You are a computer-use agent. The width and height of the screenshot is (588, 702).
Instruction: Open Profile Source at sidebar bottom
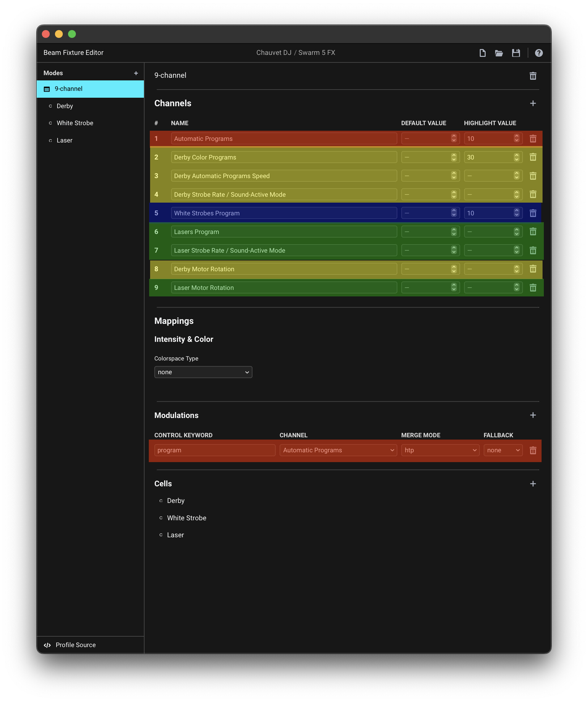(76, 645)
